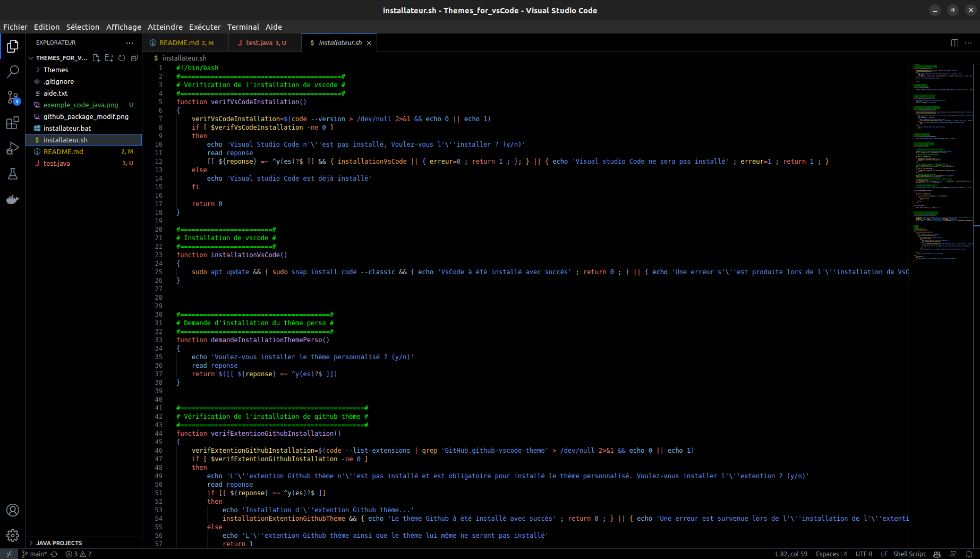This screenshot has height=559, width=980.
Task: Open installateur.bat in the explorer
Action: 67,128
